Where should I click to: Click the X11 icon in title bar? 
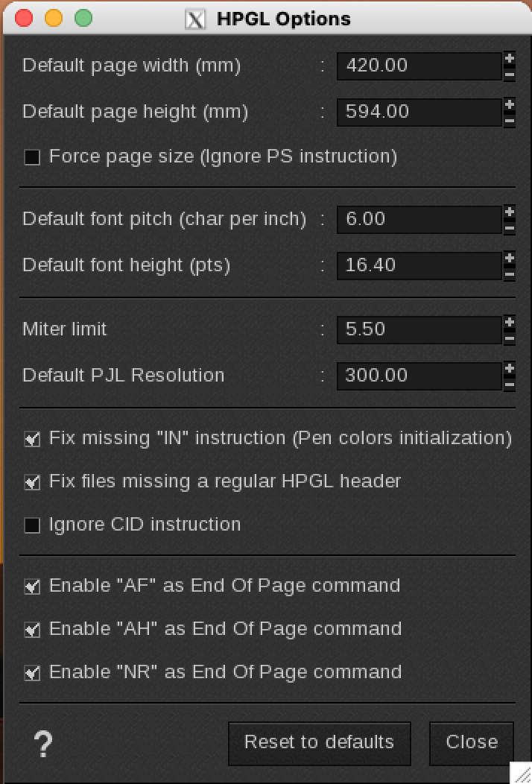pos(194,19)
